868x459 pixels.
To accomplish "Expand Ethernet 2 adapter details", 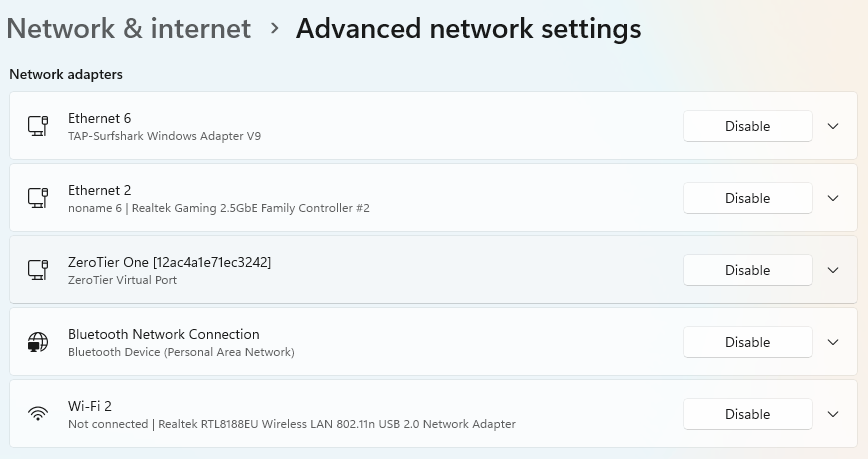I will (x=833, y=198).
